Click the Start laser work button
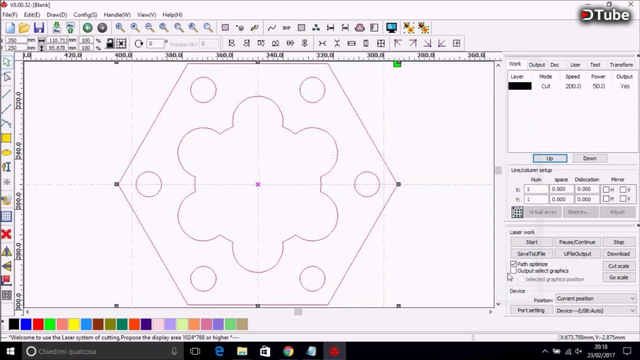This screenshot has width=640, height=360. coord(531,242)
